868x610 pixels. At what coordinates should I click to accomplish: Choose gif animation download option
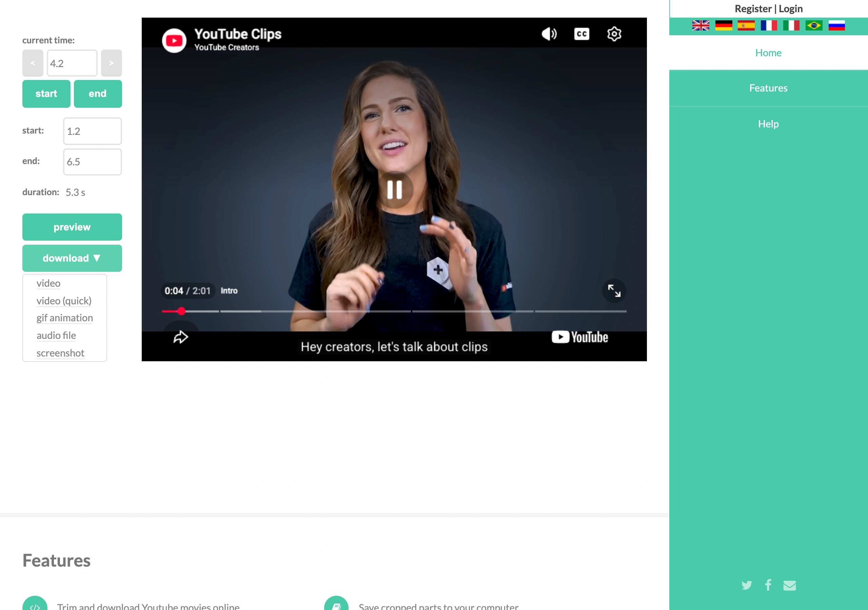(65, 318)
